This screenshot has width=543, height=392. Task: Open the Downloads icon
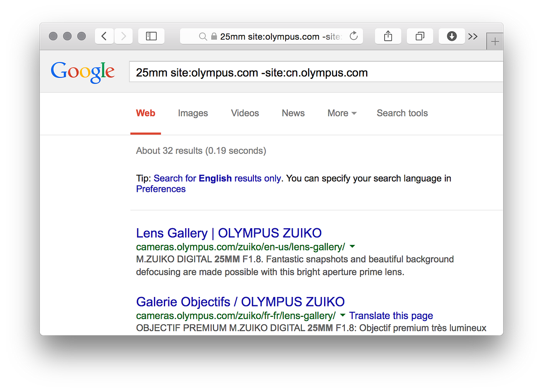pos(452,36)
